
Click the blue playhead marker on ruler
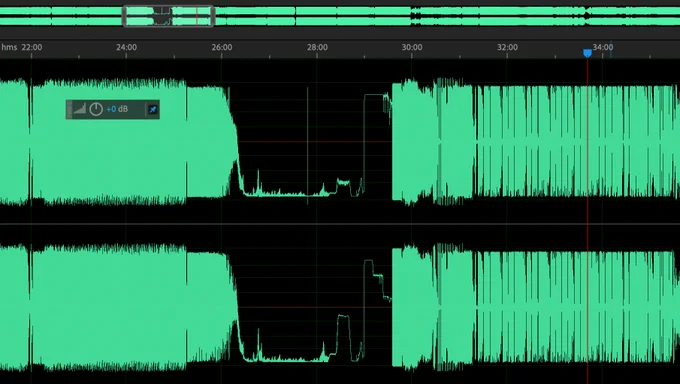pos(587,53)
